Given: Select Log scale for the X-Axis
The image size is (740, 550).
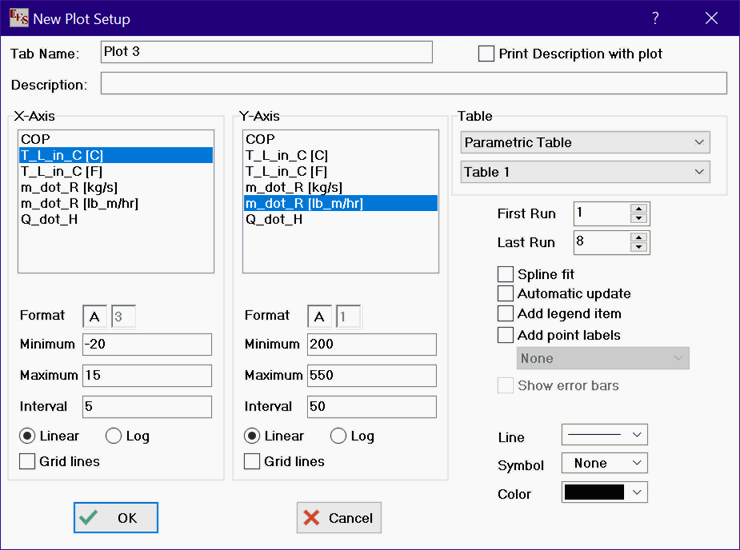Looking at the screenshot, I should [x=114, y=436].
